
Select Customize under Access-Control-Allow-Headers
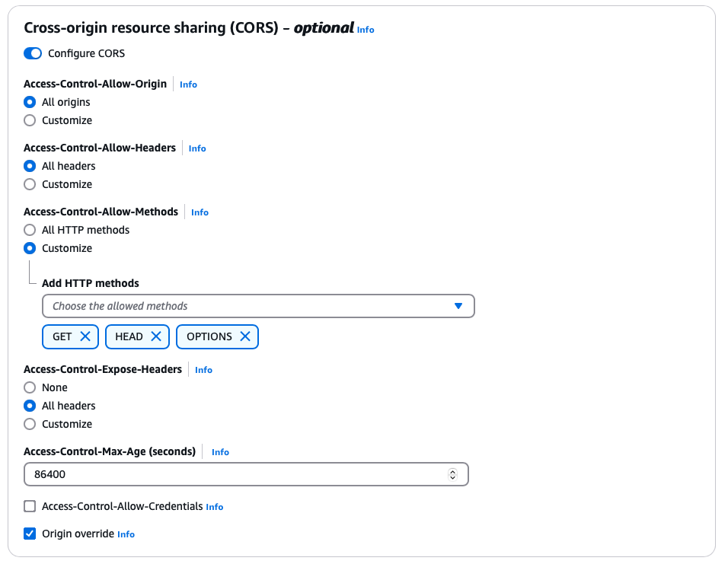[30, 184]
